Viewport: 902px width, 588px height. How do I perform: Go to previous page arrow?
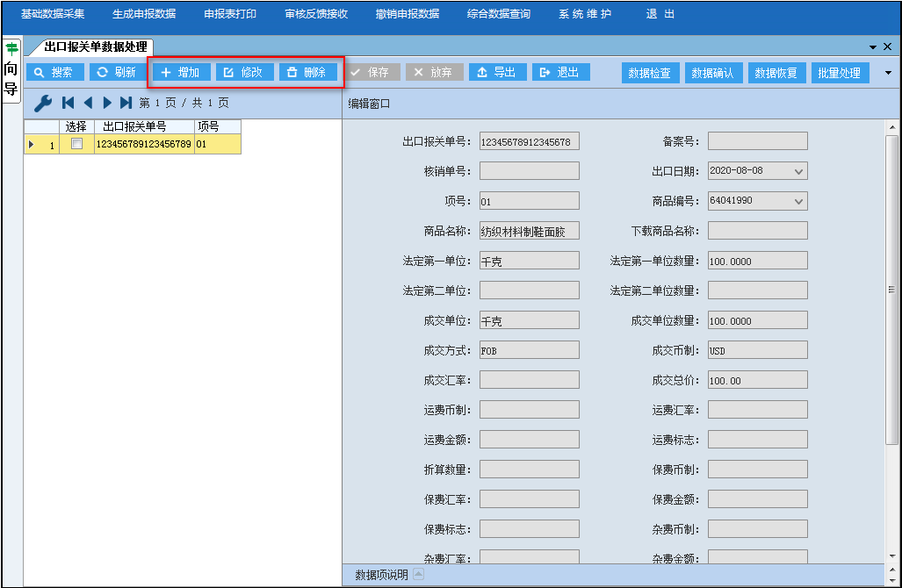click(x=88, y=103)
